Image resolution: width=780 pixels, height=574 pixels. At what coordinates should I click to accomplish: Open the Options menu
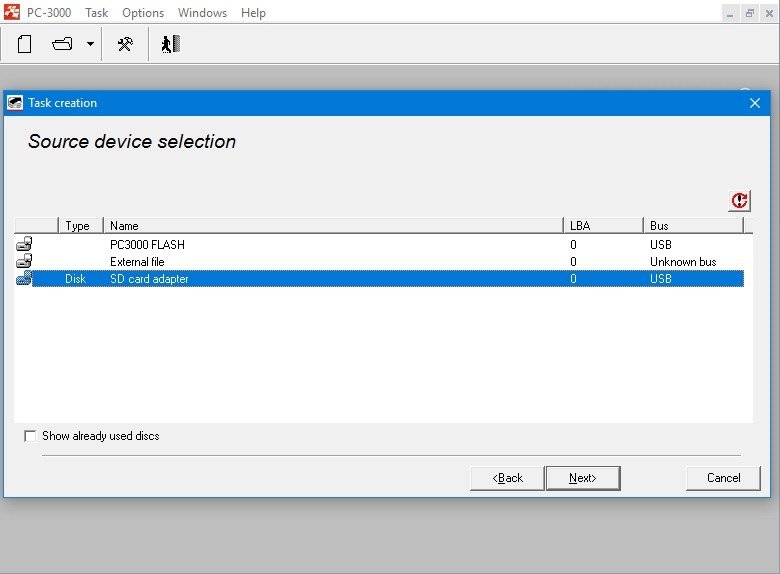tap(143, 12)
